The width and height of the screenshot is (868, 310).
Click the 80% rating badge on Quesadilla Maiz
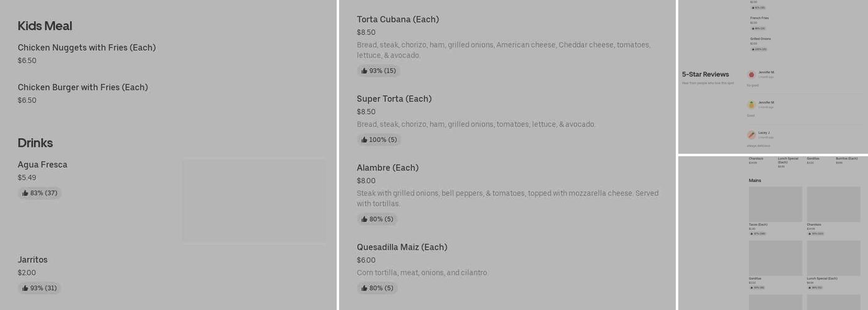click(x=377, y=288)
